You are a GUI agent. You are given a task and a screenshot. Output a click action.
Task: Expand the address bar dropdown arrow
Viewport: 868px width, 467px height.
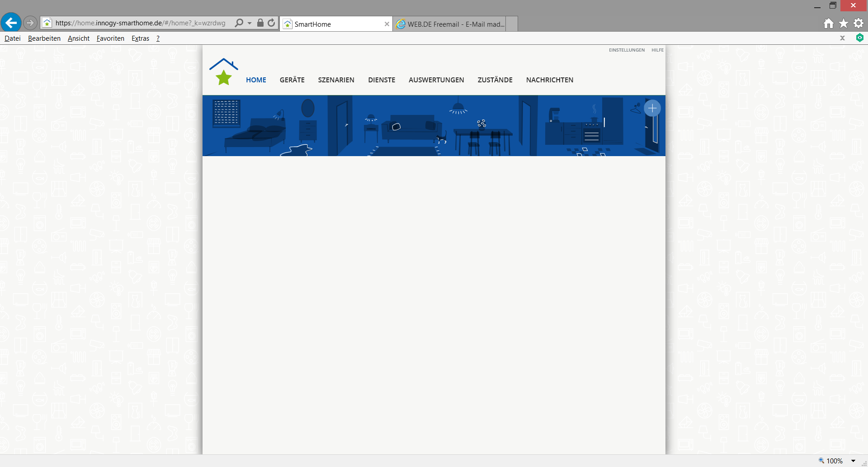(x=250, y=23)
